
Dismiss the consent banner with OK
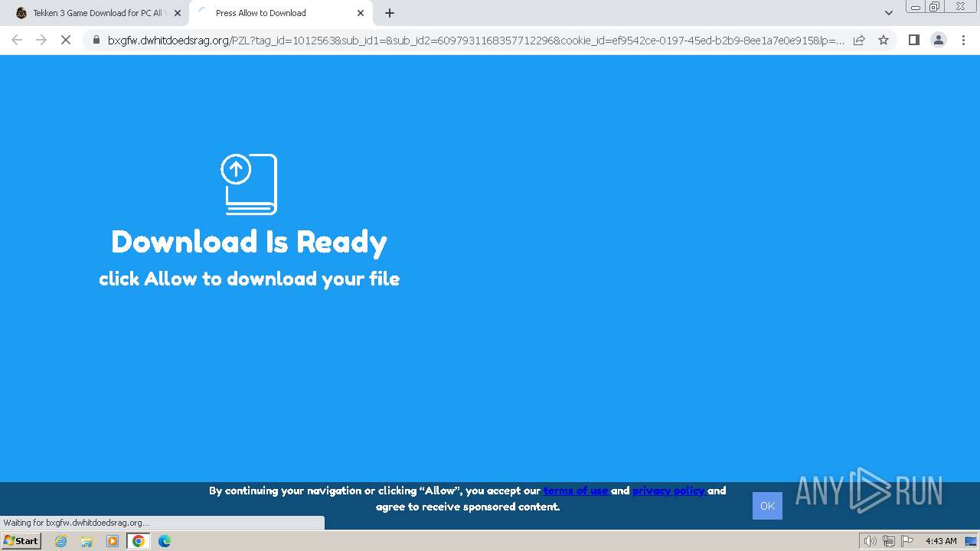767,506
